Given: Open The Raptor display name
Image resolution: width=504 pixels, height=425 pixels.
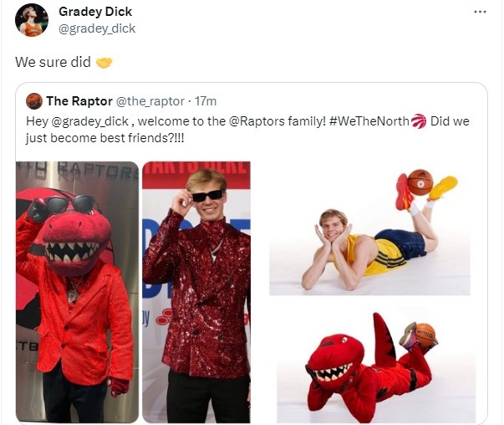Looking at the screenshot, I should [79, 101].
